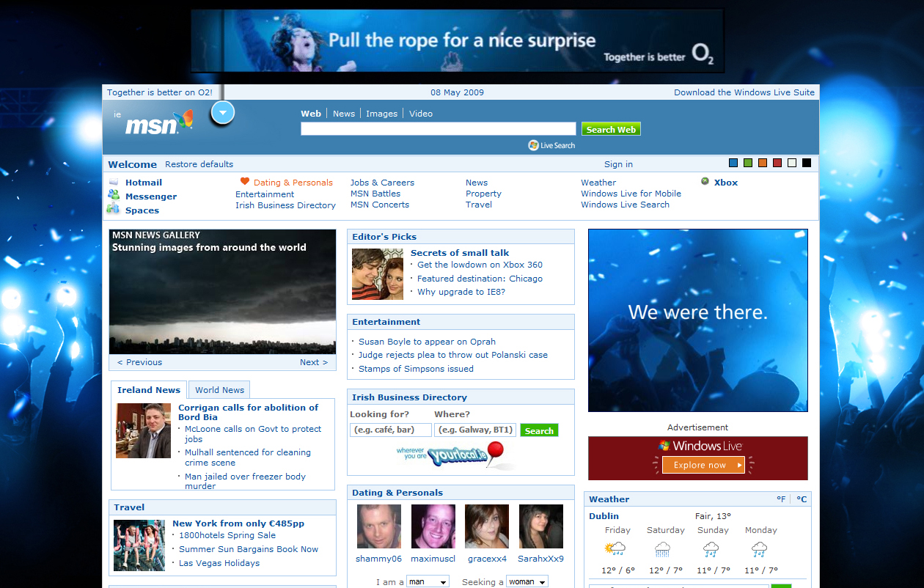Click the Sign in link
Viewport: 924px width, 588px height.
(618, 164)
